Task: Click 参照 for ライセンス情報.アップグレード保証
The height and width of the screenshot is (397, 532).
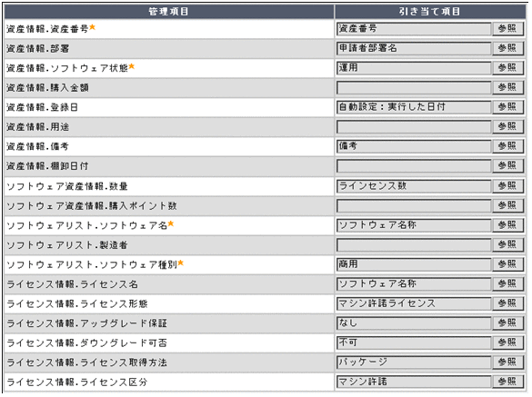Action: pos(507,323)
